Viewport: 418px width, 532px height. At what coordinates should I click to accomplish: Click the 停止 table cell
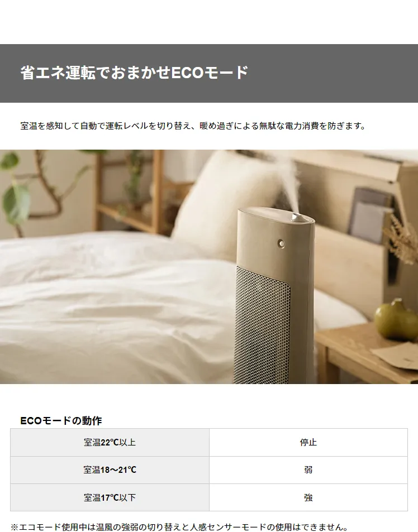tap(308, 443)
